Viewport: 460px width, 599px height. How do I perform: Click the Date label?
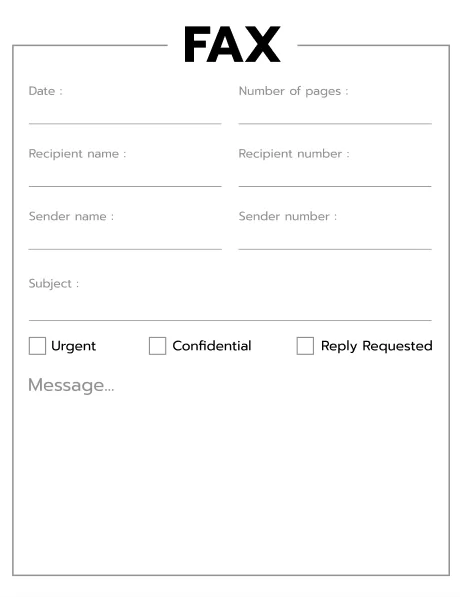tap(45, 91)
